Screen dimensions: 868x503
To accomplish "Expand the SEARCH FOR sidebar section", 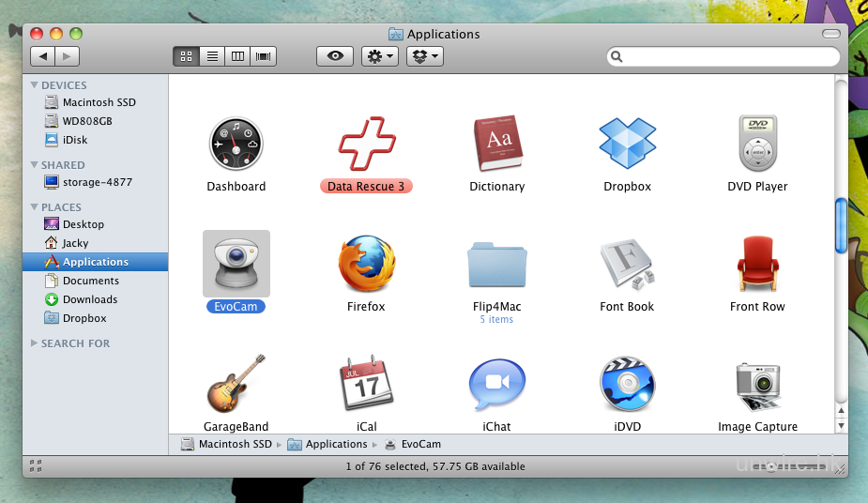I will pyautogui.click(x=35, y=343).
